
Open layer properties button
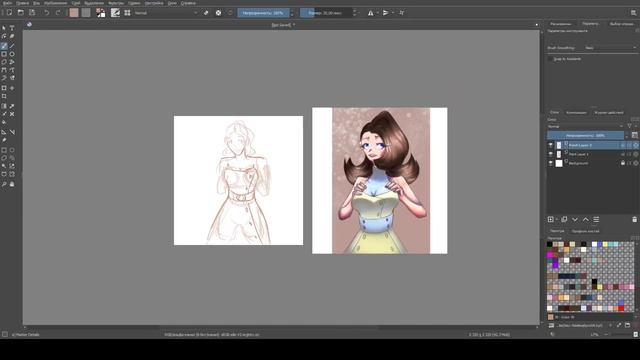(x=596, y=220)
